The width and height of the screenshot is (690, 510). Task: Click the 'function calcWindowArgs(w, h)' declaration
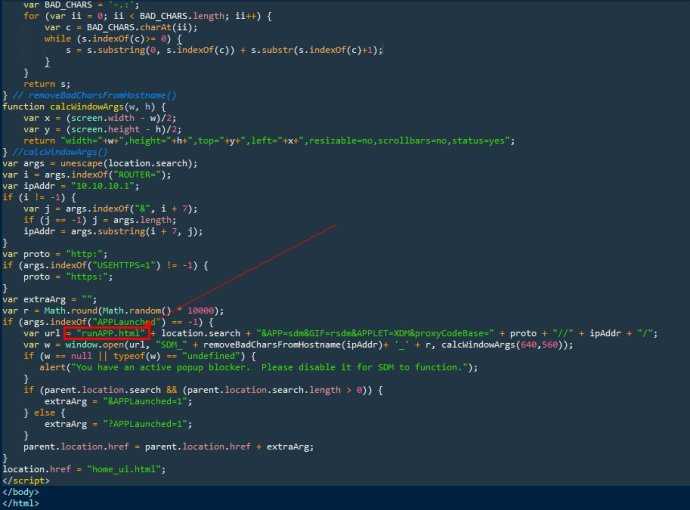point(84,107)
